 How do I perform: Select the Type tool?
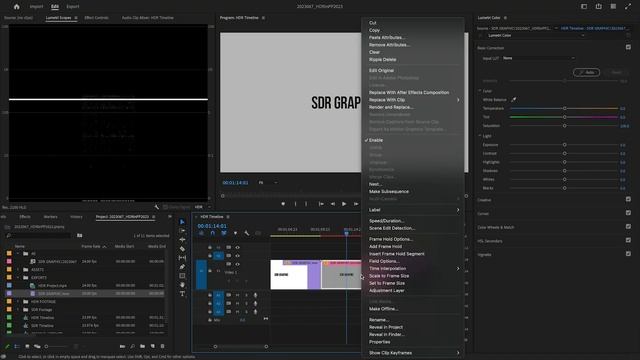[x=182, y=294]
